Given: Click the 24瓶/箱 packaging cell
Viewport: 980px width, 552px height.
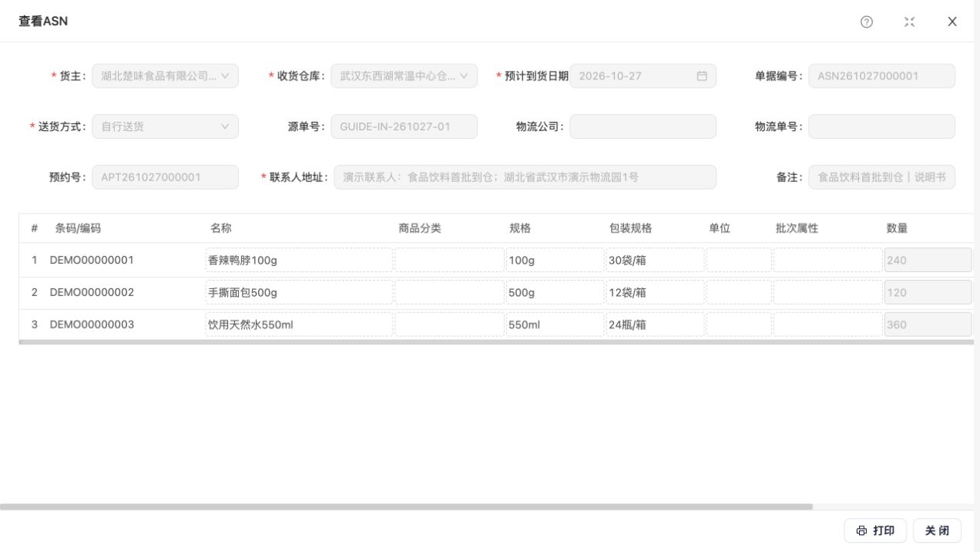Looking at the screenshot, I should point(655,325).
